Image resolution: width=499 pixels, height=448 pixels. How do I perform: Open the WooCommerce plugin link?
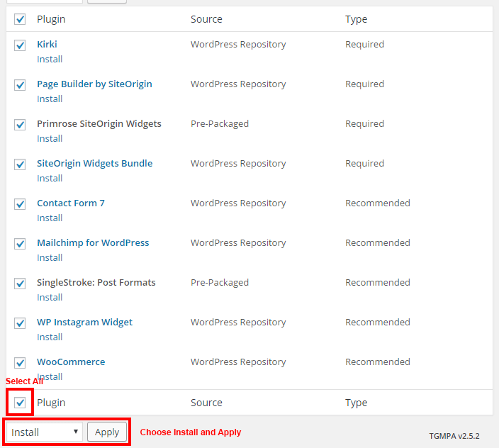(71, 362)
